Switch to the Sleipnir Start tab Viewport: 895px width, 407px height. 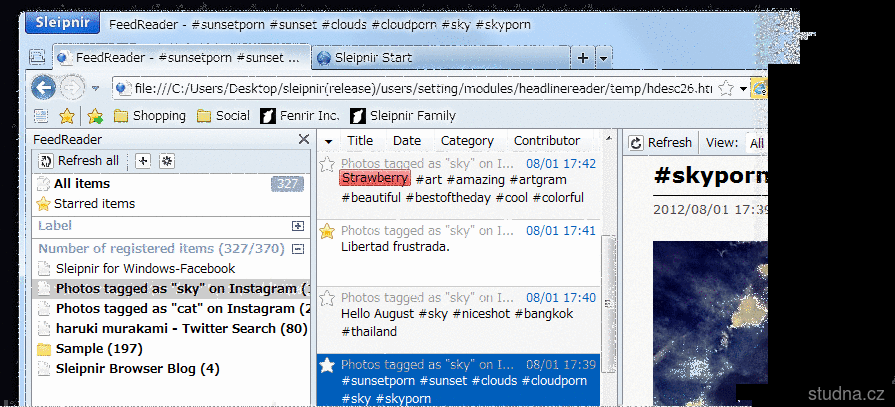(x=441, y=58)
